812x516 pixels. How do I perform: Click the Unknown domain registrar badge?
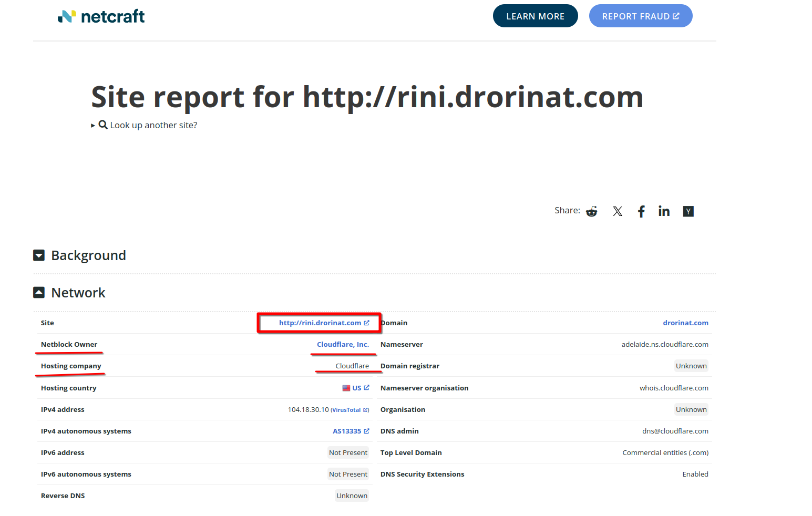[691, 366]
